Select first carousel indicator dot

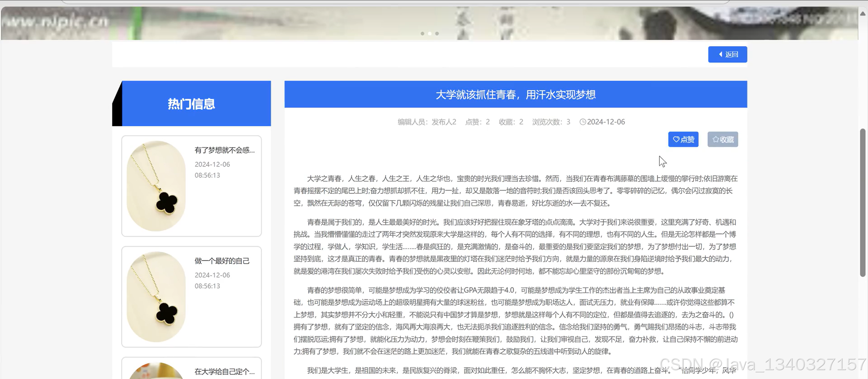[x=422, y=33]
